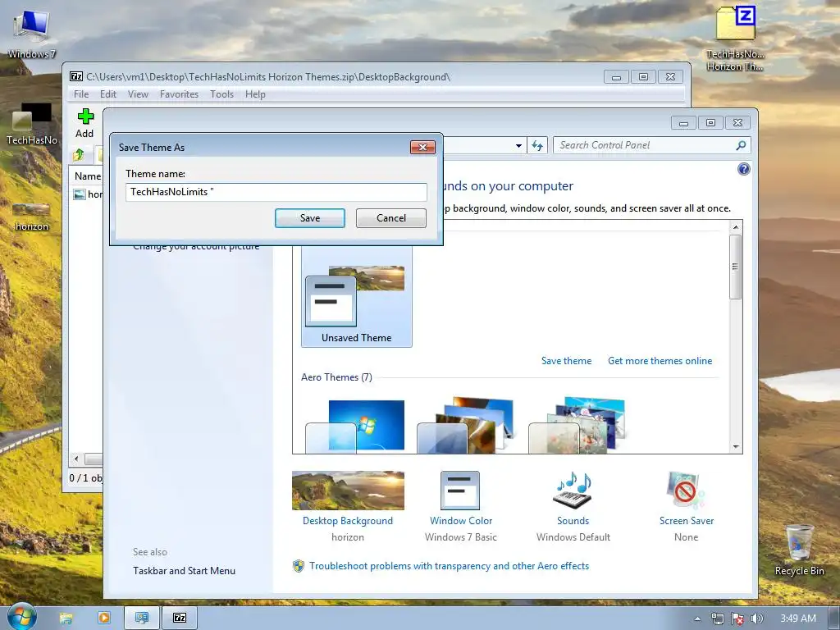The image size is (840, 630).
Task: Select the Characters Aero theme thumbnail
Action: coord(577,426)
